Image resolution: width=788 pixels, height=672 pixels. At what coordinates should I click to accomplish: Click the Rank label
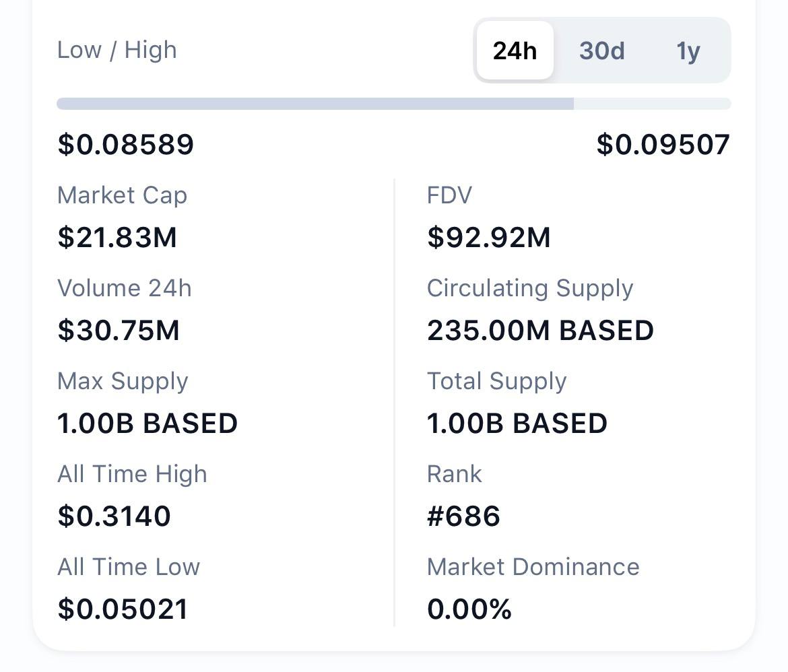(x=455, y=474)
